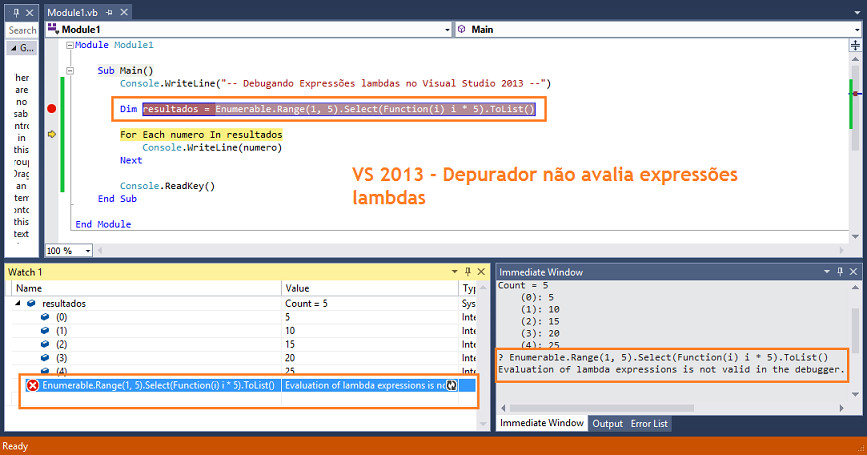867x455 pixels.
Task: Open Immediate Window options dropdown
Action: pos(827,271)
